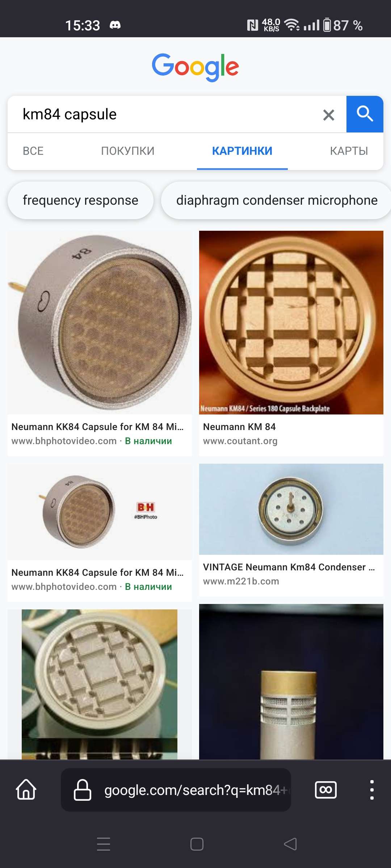Switch to the ВСЕ tab

pyautogui.click(x=33, y=151)
